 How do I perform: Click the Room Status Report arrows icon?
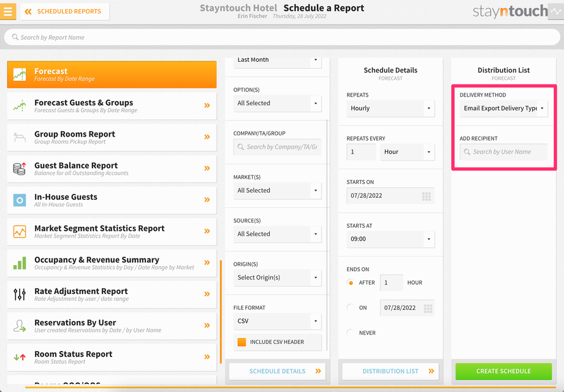coord(20,357)
